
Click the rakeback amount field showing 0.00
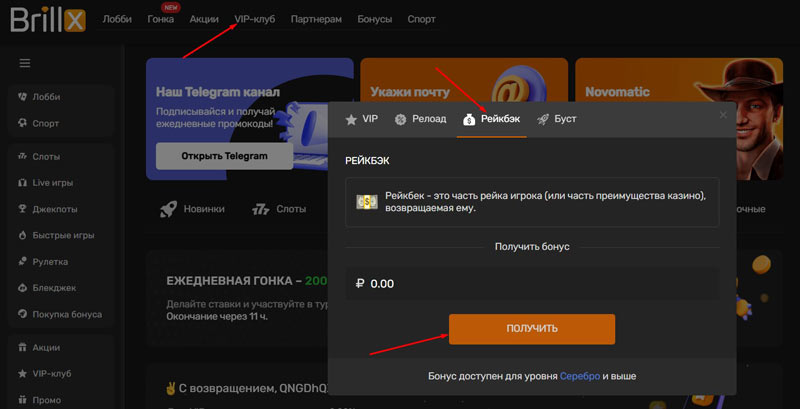(532, 283)
